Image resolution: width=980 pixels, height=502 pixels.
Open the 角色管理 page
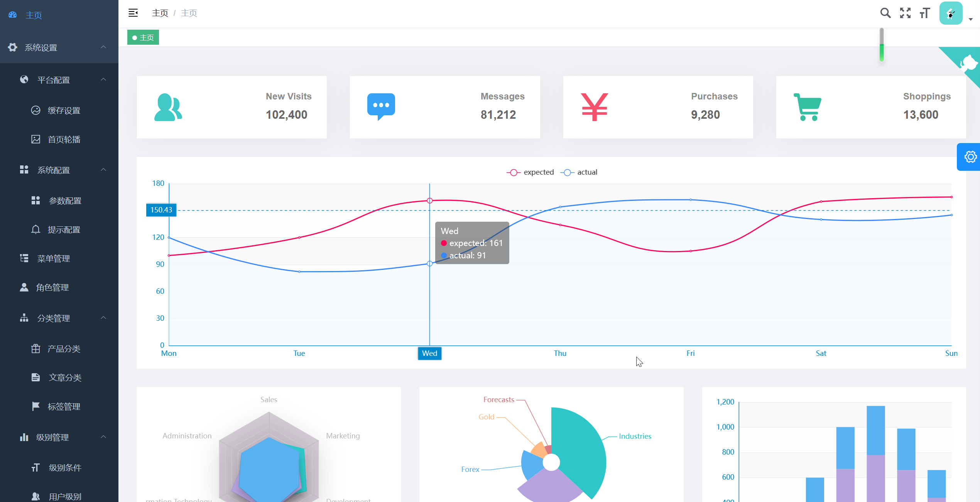[52, 287]
